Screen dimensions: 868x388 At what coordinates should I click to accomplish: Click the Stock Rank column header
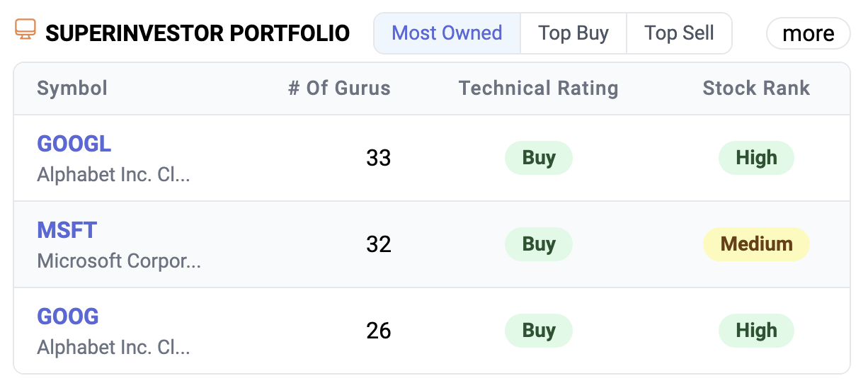click(756, 89)
